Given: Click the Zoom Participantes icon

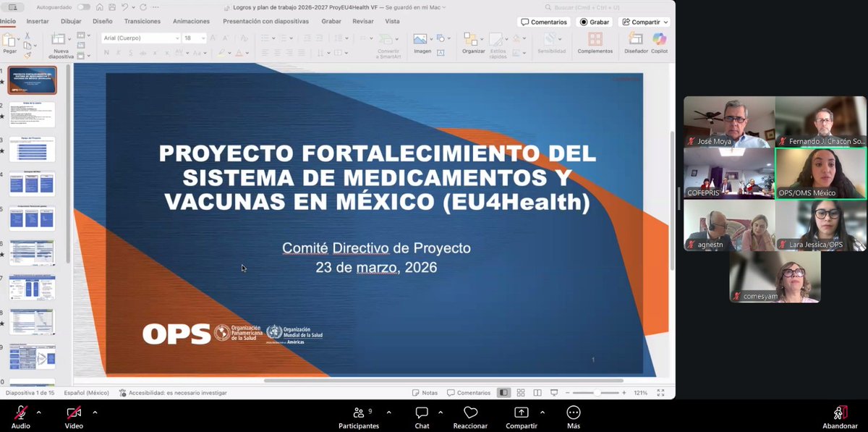Looking at the screenshot, I should pyautogui.click(x=358, y=412).
